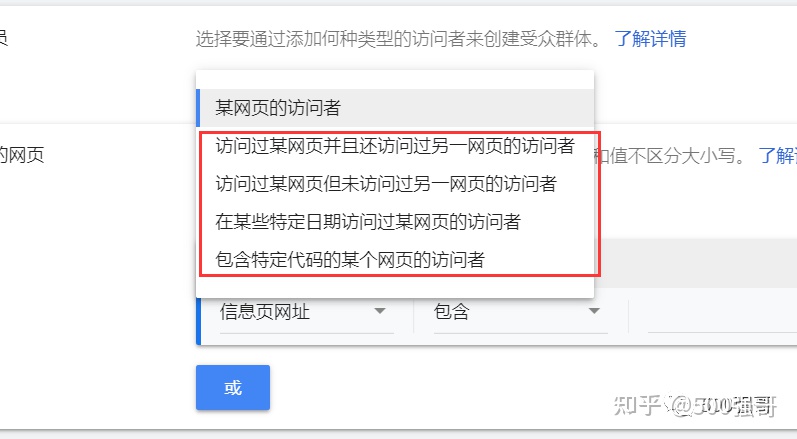Open the 包含 operator selector

[x=520, y=312]
